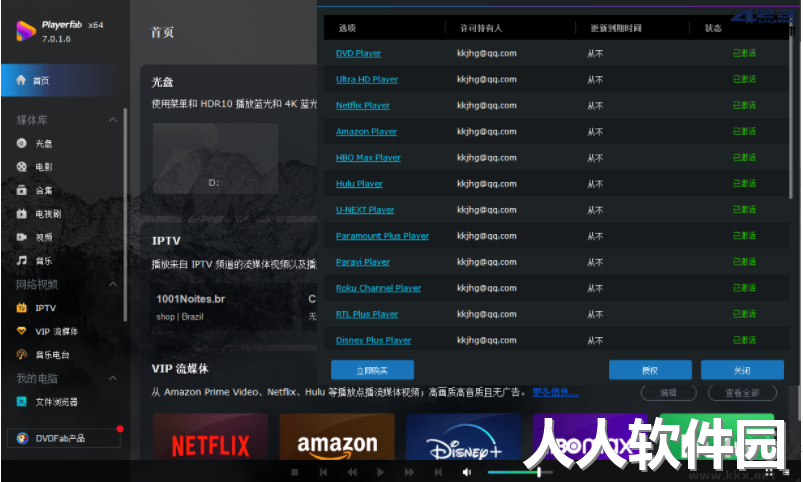Image resolution: width=803 pixels, height=482 pixels.
Task: Click the 查看全部 view all button
Action: (x=742, y=393)
